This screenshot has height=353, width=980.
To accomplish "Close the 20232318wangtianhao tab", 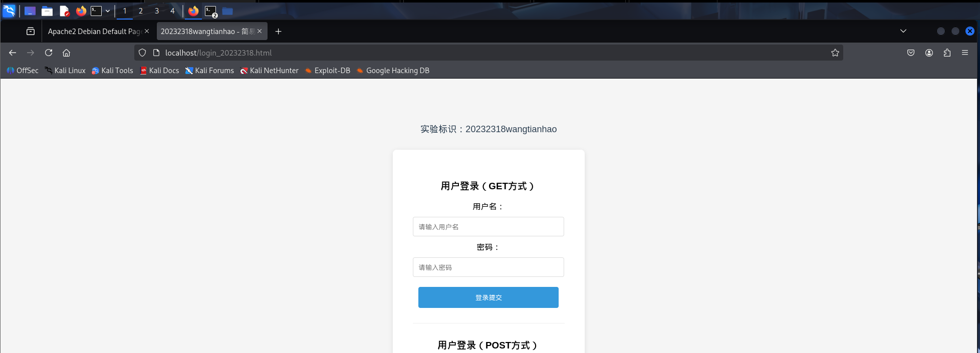I will coord(260,31).
